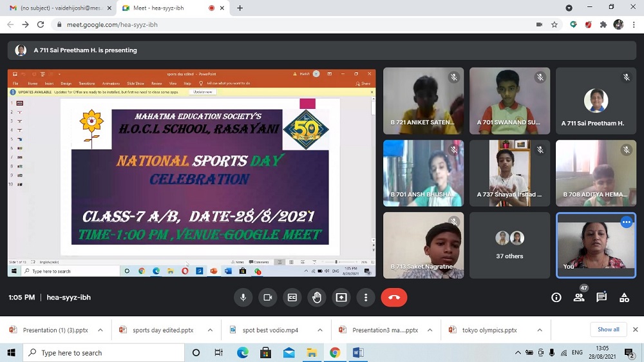Open the chat with everyone panel
Viewport: 644px width, 362px height.
coord(601,298)
